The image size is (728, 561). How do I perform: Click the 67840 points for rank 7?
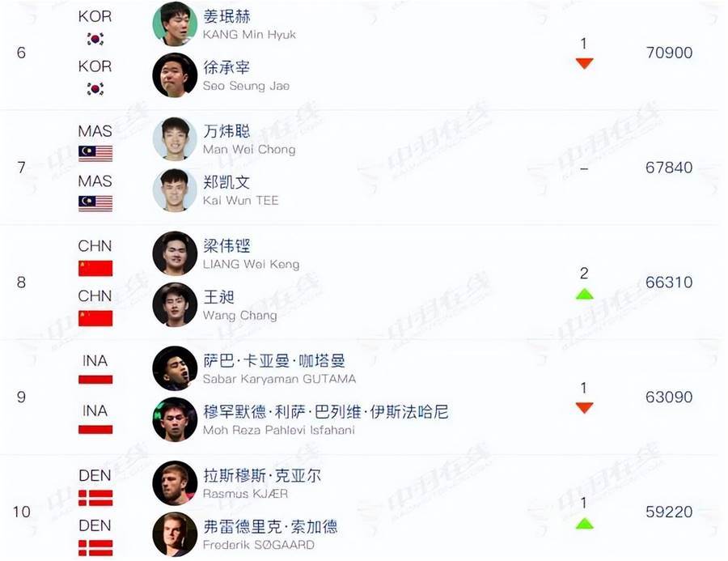[x=669, y=168]
